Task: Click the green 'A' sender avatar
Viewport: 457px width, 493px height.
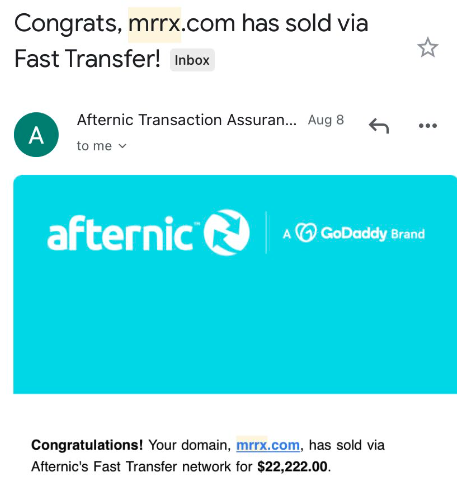Action: click(x=36, y=135)
